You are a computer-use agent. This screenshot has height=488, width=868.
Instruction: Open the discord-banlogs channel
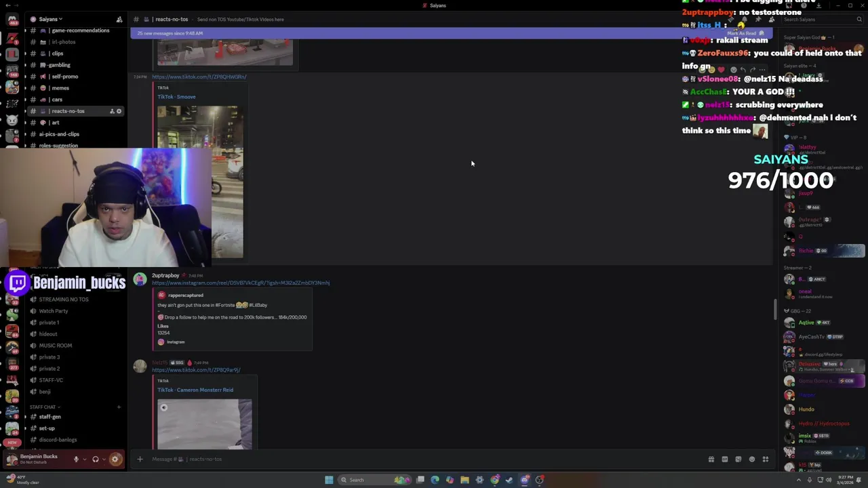pyautogui.click(x=75, y=440)
